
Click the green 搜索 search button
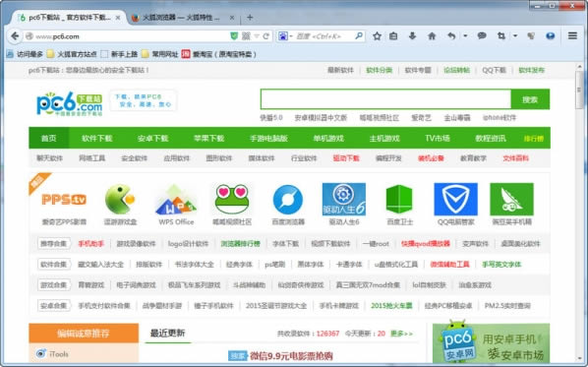(x=530, y=99)
